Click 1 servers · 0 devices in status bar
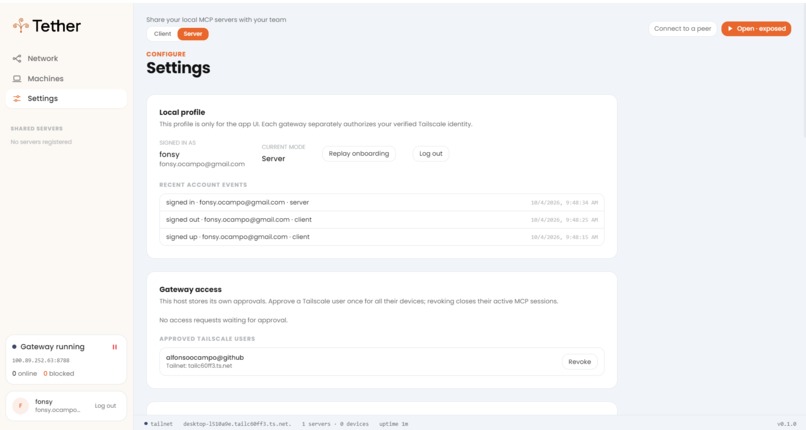The height and width of the screenshot is (430, 806). 335,424
